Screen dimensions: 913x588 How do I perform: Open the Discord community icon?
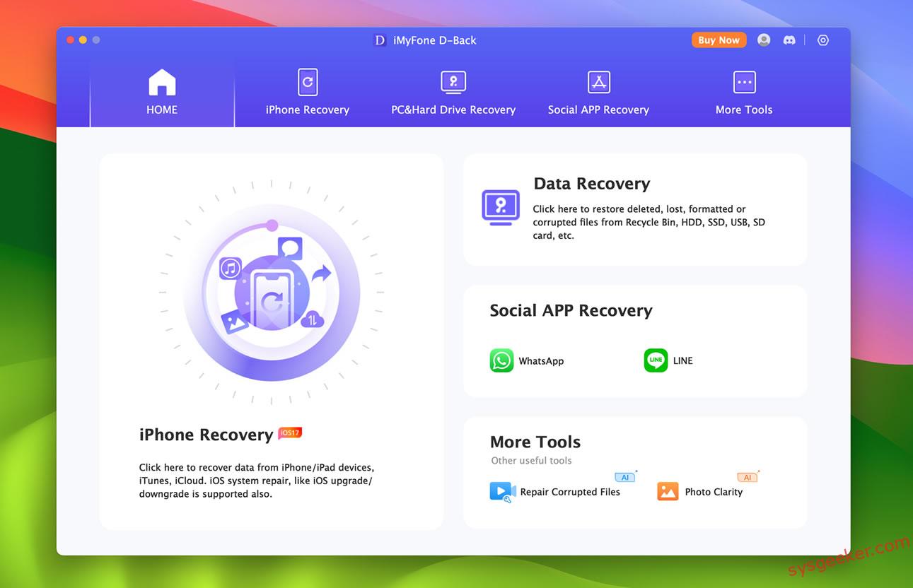[789, 40]
